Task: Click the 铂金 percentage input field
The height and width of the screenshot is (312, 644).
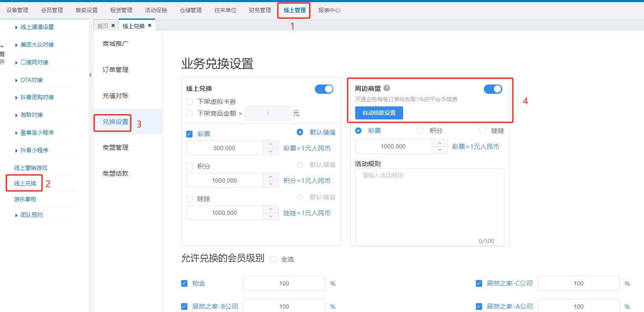Action: click(284, 283)
